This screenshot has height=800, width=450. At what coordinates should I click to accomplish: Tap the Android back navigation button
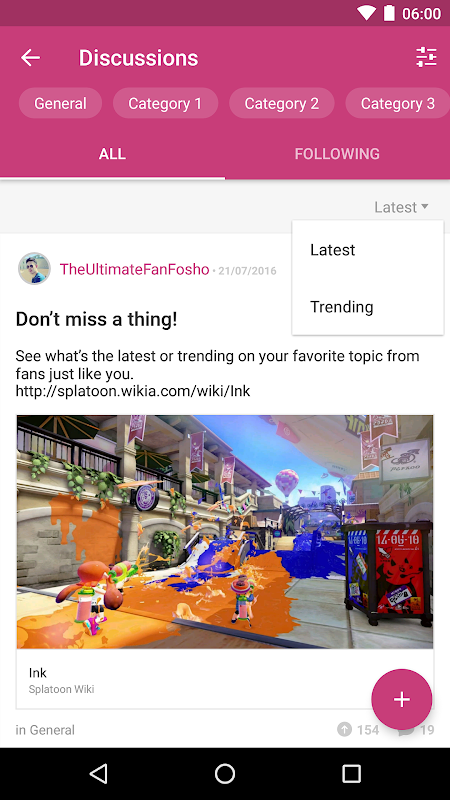(x=98, y=773)
